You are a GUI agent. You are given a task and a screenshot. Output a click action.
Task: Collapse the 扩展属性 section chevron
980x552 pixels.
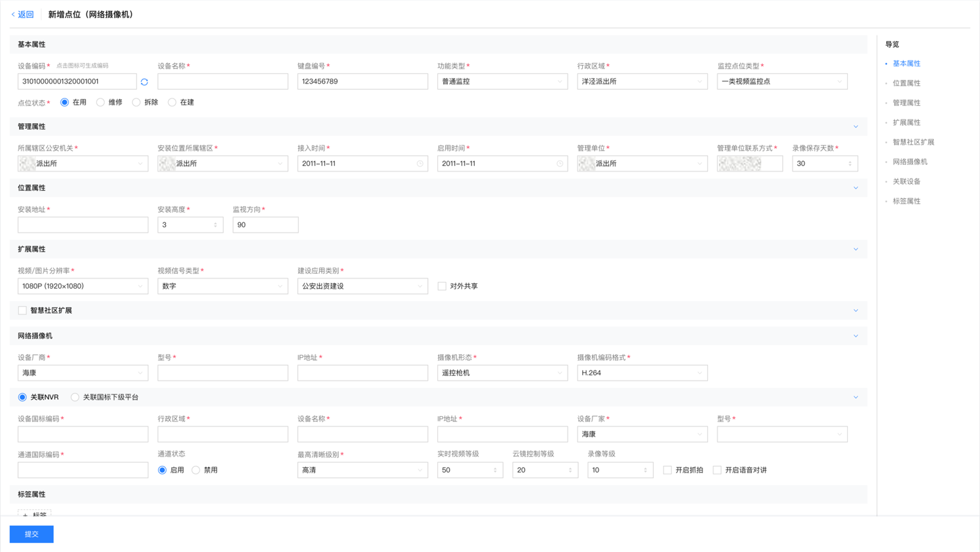point(855,249)
